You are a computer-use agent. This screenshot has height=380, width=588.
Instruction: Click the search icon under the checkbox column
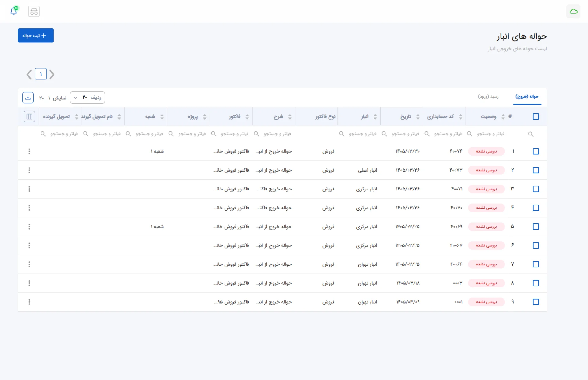point(531,134)
